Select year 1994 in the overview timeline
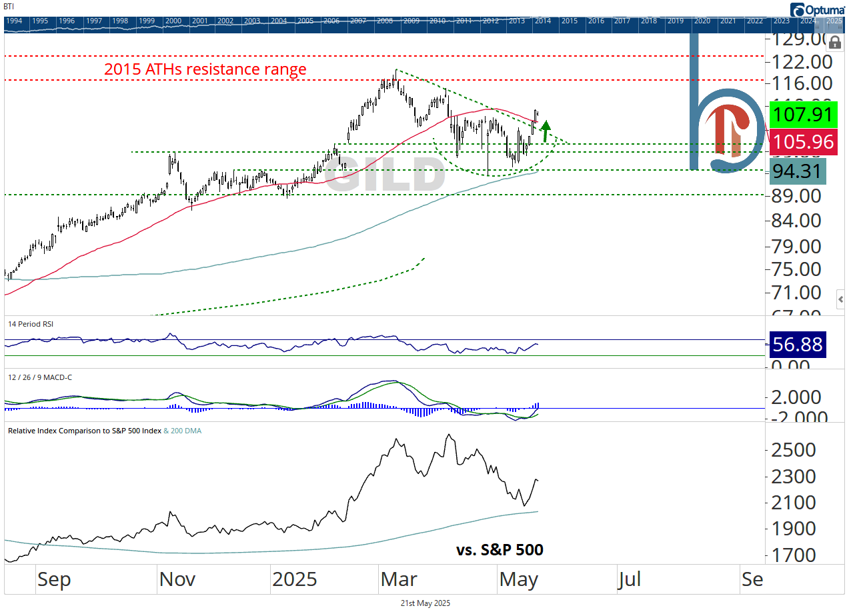This screenshot has height=616, width=849. point(14,21)
